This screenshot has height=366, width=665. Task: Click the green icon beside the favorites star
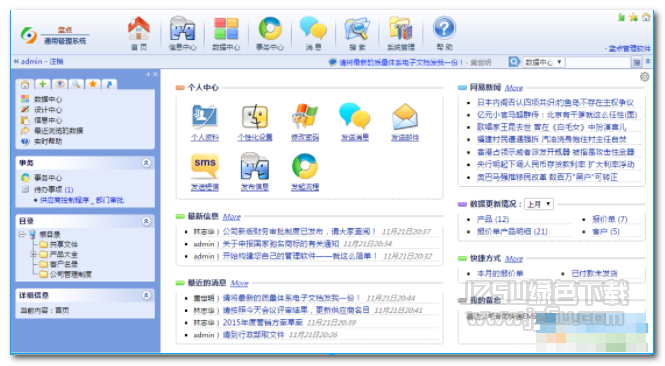621,17
